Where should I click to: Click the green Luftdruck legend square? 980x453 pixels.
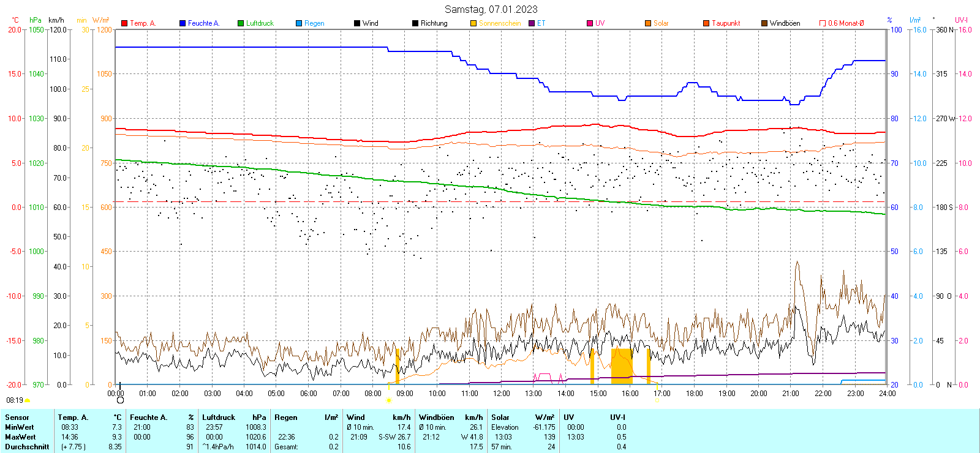[x=241, y=23]
